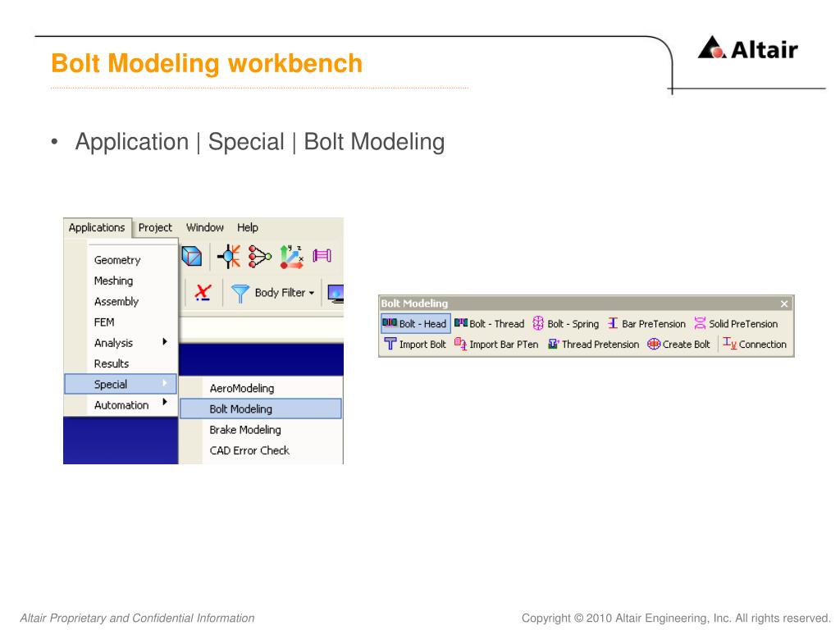Click the Import Bar PTen tool
Viewport: 840px width, 630px height.
496,344
